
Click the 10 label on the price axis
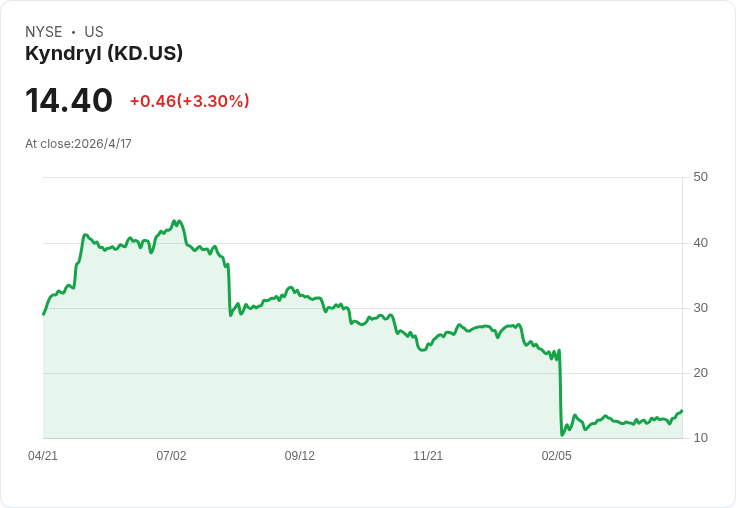pos(701,438)
